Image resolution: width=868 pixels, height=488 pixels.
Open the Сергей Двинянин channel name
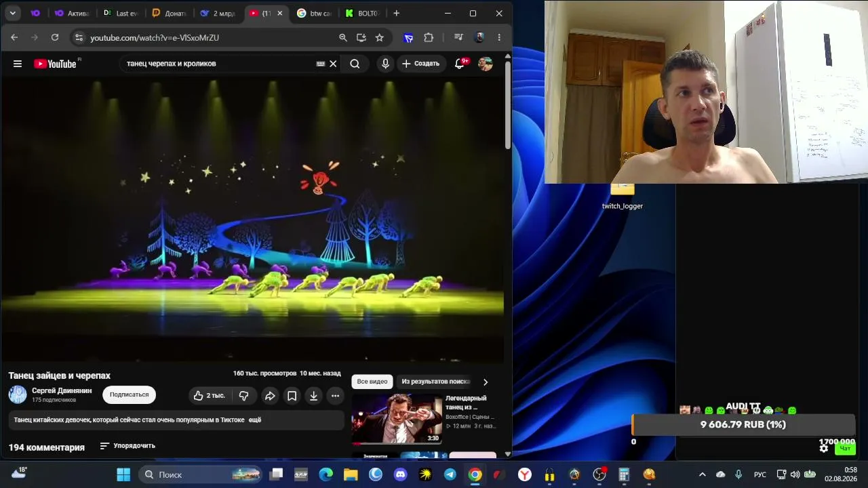click(62, 390)
